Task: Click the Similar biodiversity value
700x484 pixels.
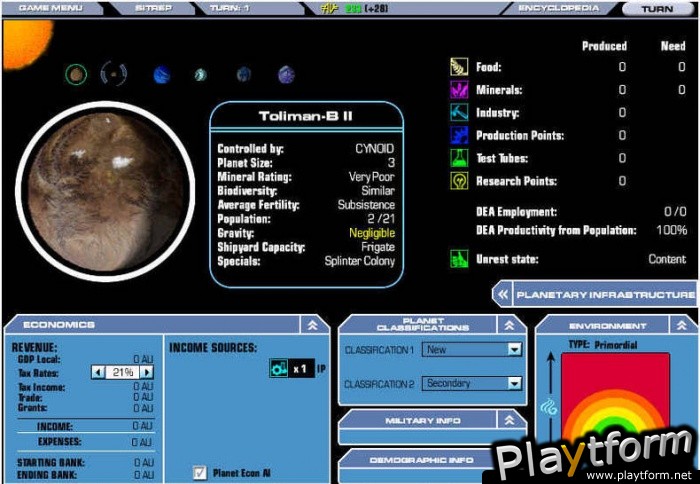Action: click(378, 191)
